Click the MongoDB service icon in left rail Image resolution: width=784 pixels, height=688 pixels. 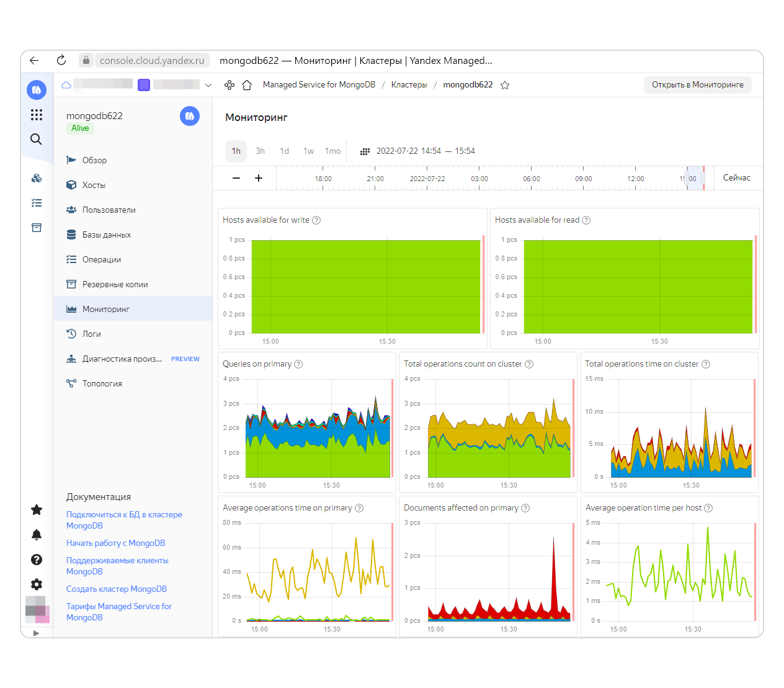(37, 90)
